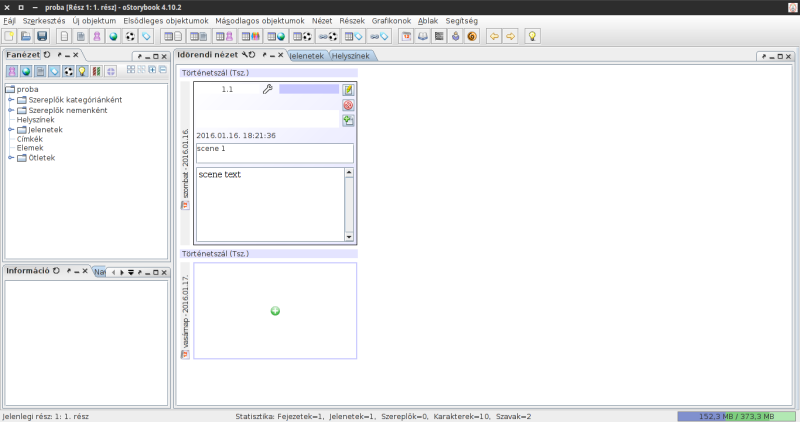This screenshot has height=422, width=800.
Task: Open the locations table list with globe
Action: coord(276,36)
